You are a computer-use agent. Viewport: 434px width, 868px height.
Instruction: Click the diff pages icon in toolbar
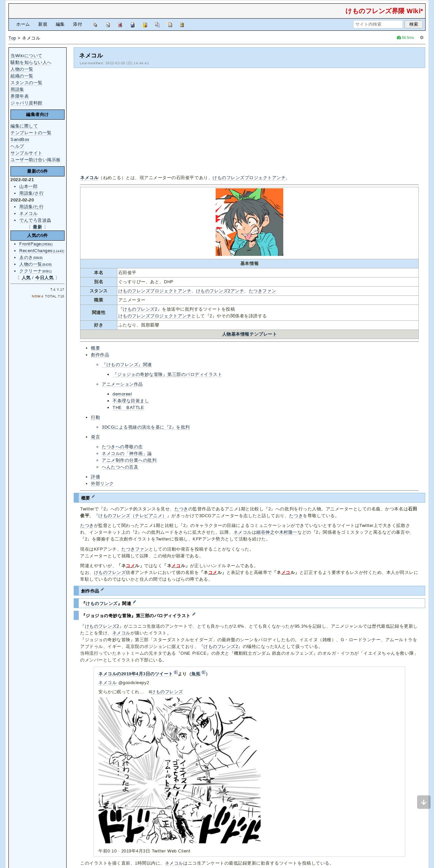pyautogui.click(x=95, y=25)
